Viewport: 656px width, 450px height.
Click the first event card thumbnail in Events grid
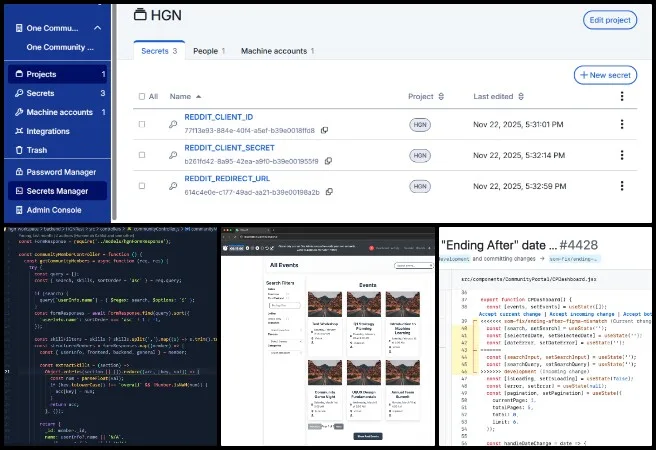coord(325,304)
